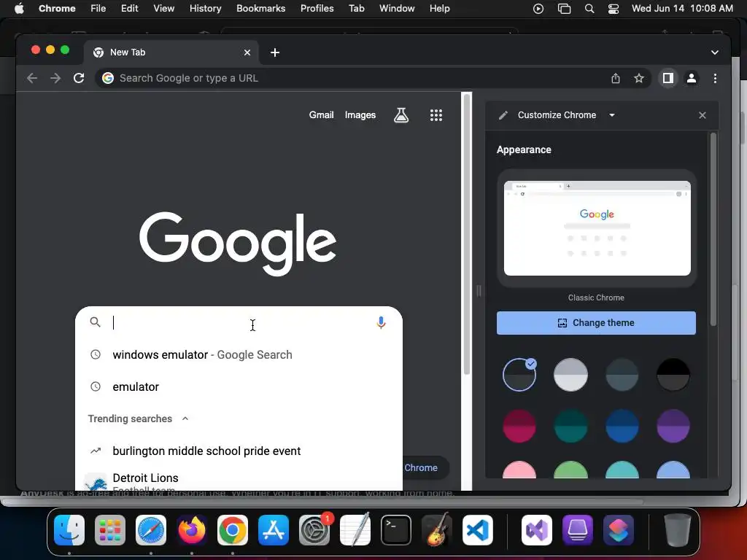
Task: Click the Change theme button
Action: point(596,323)
